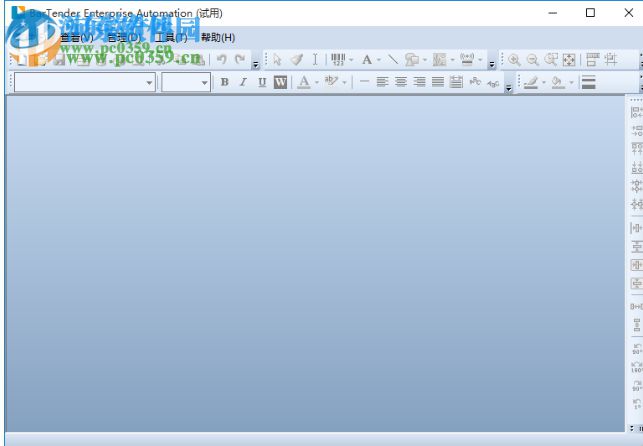643x446 pixels.
Task: Open the spell check abc icon
Action: pyautogui.click(x=331, y=82)
